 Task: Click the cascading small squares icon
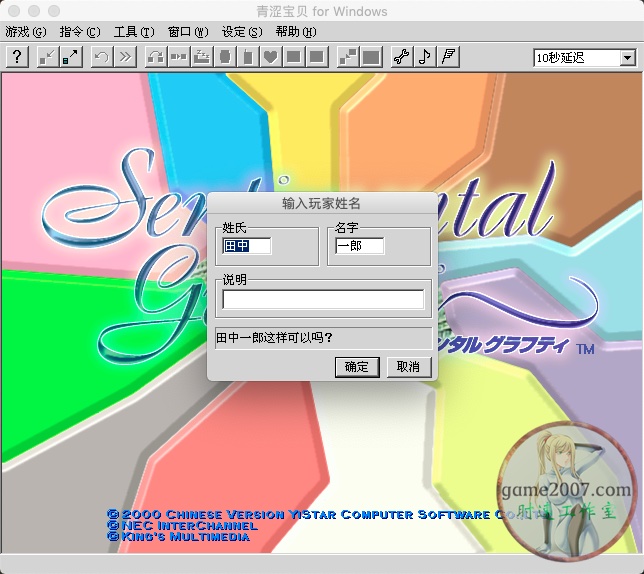[348, 57]
